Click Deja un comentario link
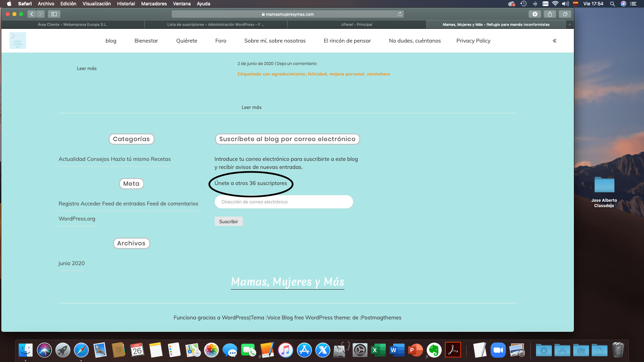 pyautogui.click(x=297, y=63)
